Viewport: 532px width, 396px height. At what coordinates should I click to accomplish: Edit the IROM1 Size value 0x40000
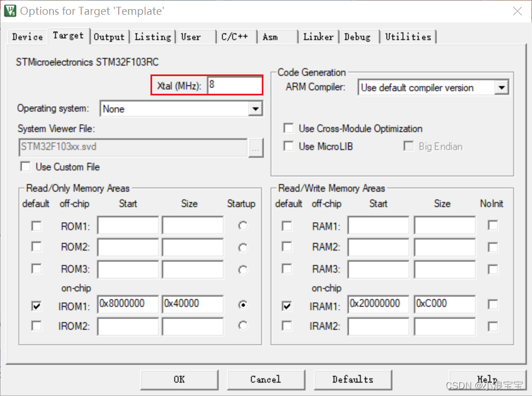click(192, 304)
